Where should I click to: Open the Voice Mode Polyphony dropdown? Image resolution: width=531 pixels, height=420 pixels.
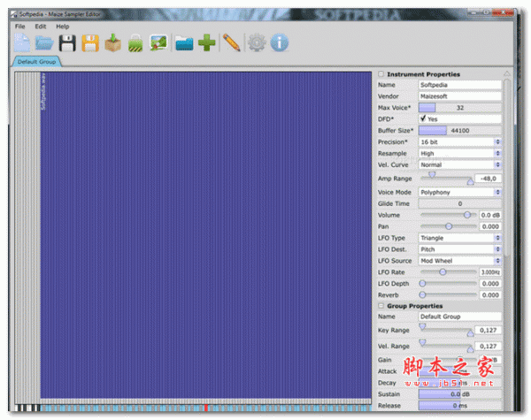pos(460,192)
